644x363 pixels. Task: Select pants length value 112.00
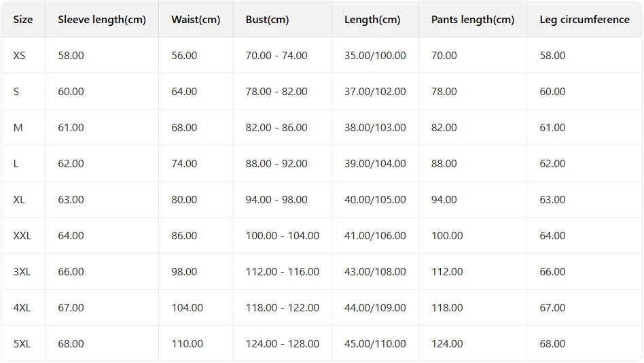pos(447,272)
